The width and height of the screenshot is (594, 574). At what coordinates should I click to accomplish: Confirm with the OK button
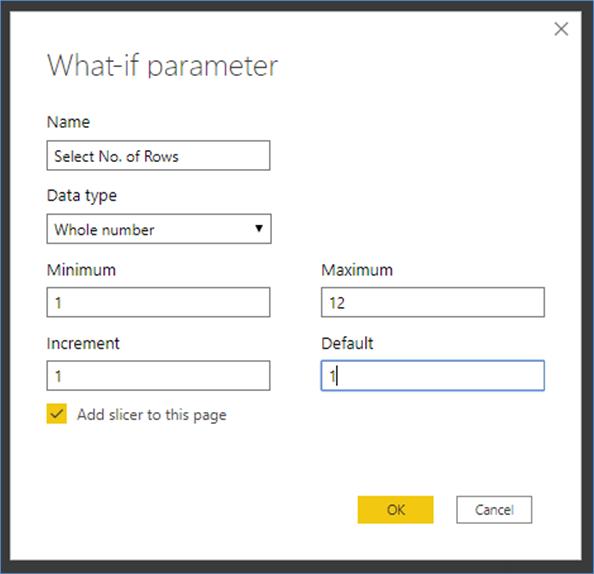coord(395,510)
